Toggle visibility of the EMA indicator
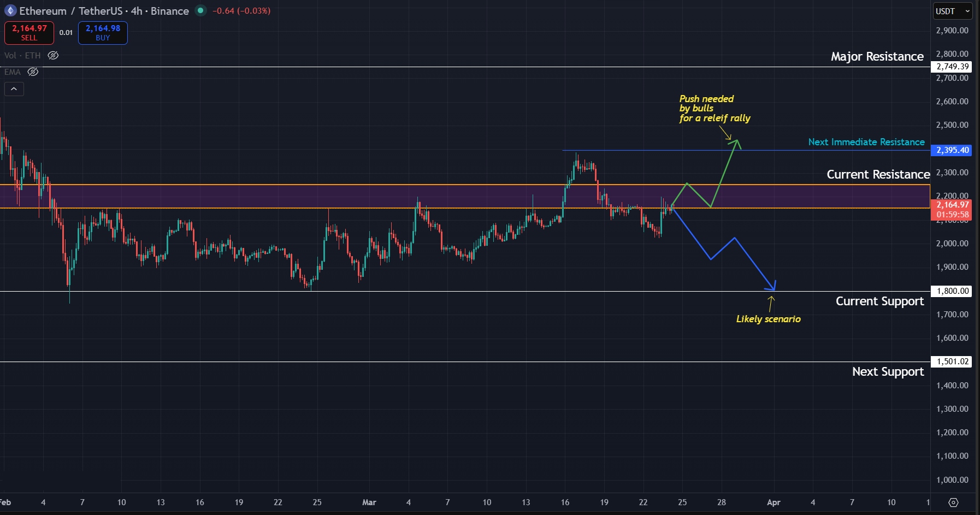The height and width of the screenshot is (515, 980). tap(32, 72)
